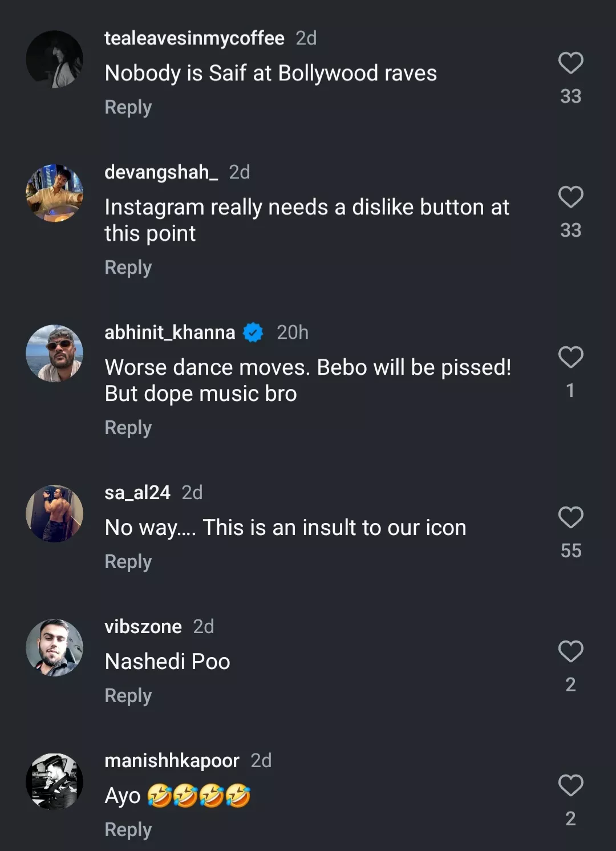Reply to tealeavesinmycoffee's comment
The width and height of the screenshot is (616, 851).
tap(128, 107)
